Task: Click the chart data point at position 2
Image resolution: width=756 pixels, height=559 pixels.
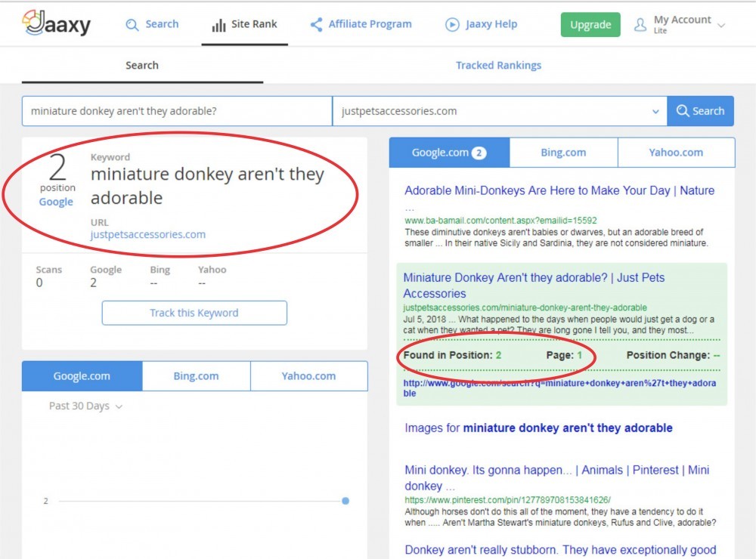Action: [345, 501]
